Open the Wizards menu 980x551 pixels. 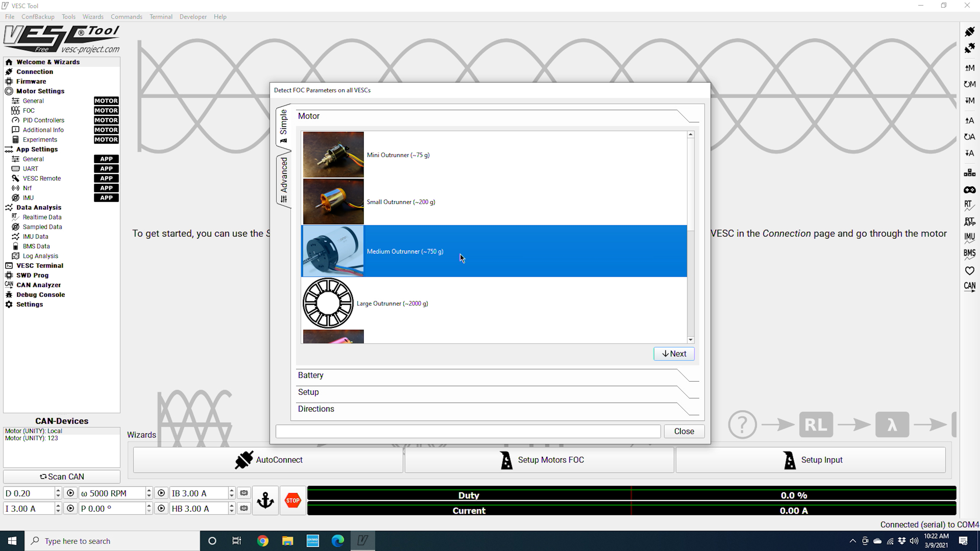93,17
